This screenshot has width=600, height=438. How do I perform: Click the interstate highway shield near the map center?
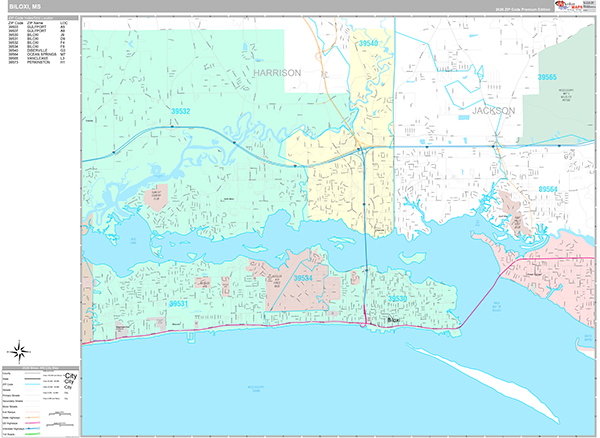[x=360, y=150]
